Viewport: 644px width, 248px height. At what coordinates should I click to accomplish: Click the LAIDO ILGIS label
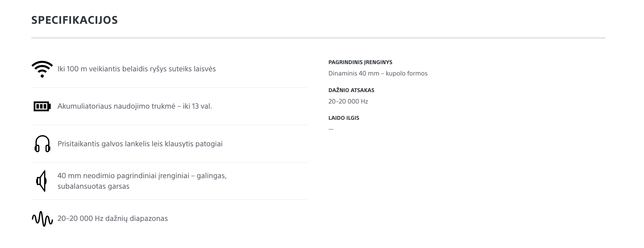344,118
